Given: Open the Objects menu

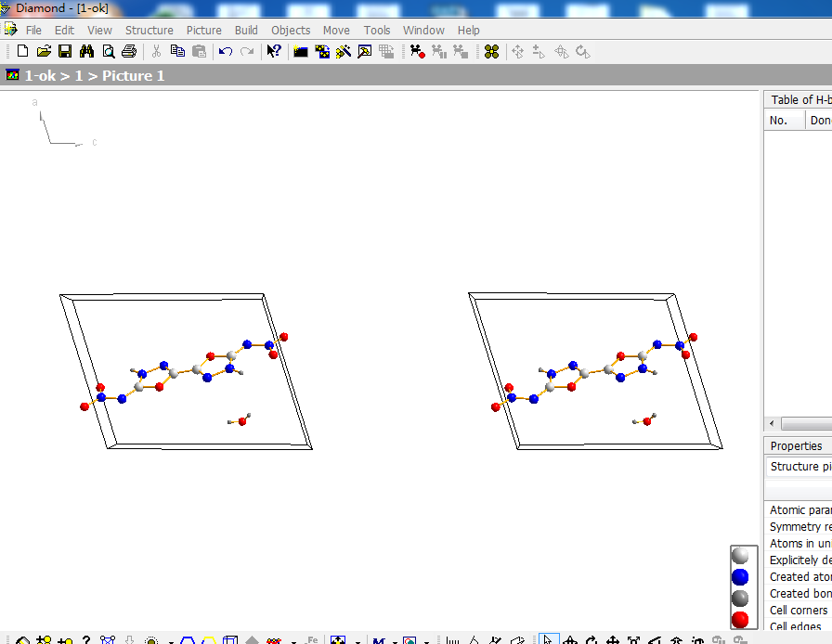Looking at the screenshot, I should click(291, 31).
